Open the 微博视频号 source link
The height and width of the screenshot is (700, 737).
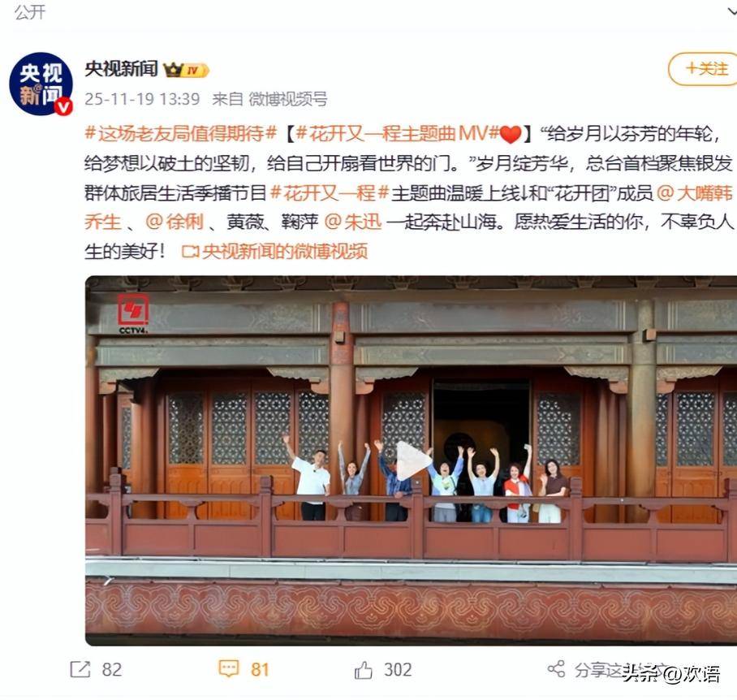(287, 99)
